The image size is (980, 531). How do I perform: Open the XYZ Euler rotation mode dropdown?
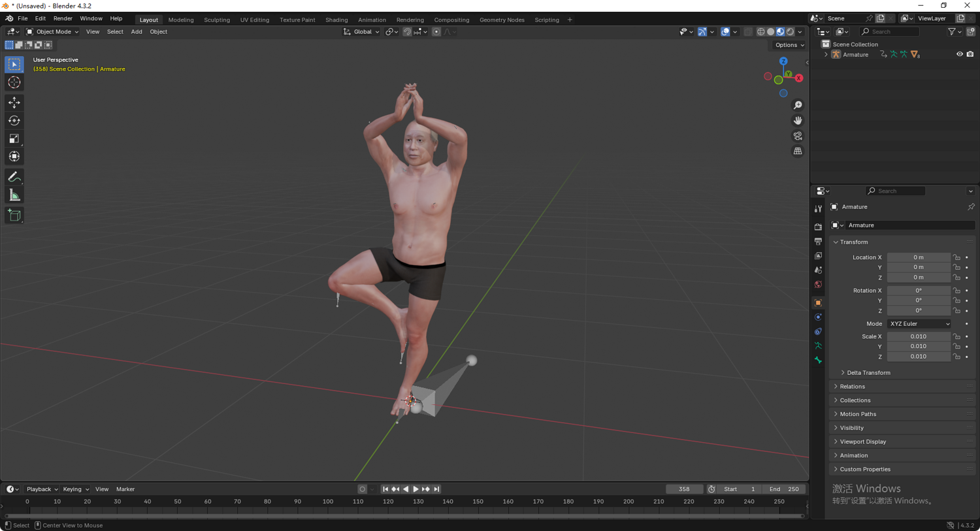[x=919, y=324]
